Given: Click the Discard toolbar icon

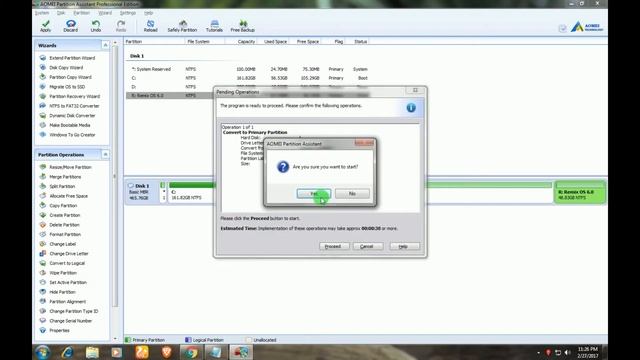Looking at the screenshot, I should tap(70, 26).
